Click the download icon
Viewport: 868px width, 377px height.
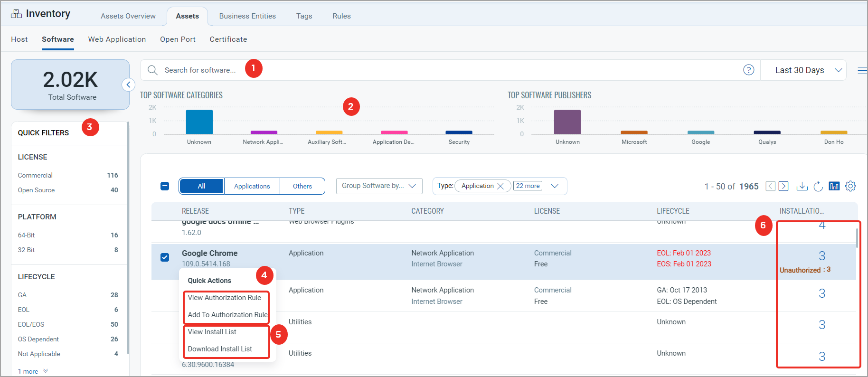coord(802,186)
